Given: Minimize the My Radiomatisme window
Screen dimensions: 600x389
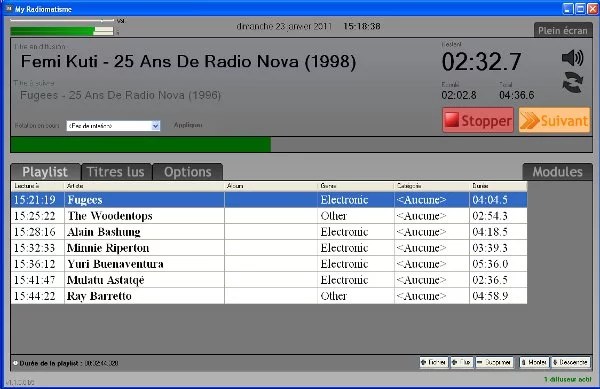Looking at the screenshot, I should (x=567, y=8).
